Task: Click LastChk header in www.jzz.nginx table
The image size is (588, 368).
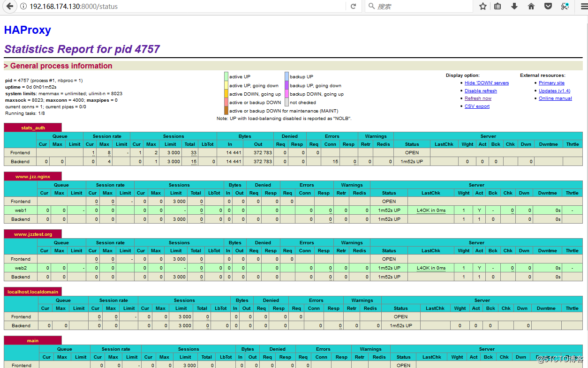Action: [430, 193]
